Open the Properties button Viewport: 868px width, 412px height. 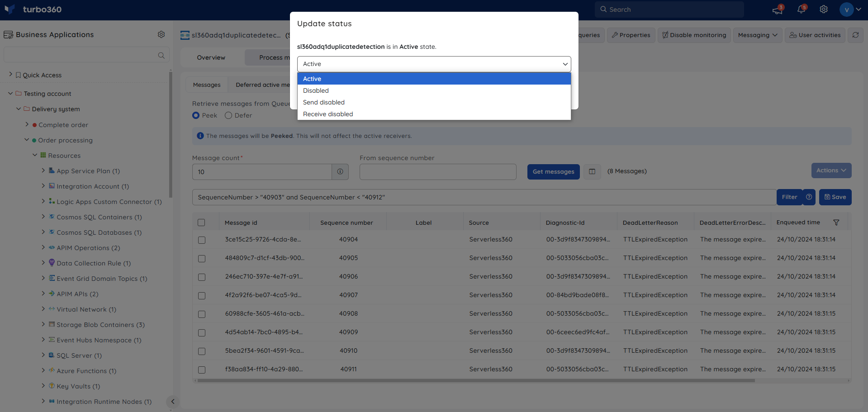[631, 35]
